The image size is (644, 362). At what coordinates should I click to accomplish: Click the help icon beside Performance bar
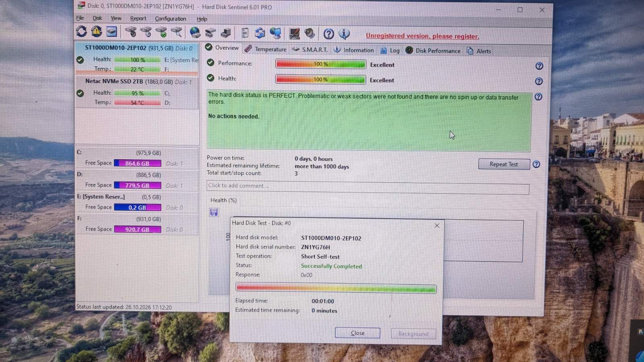point(539,66)
